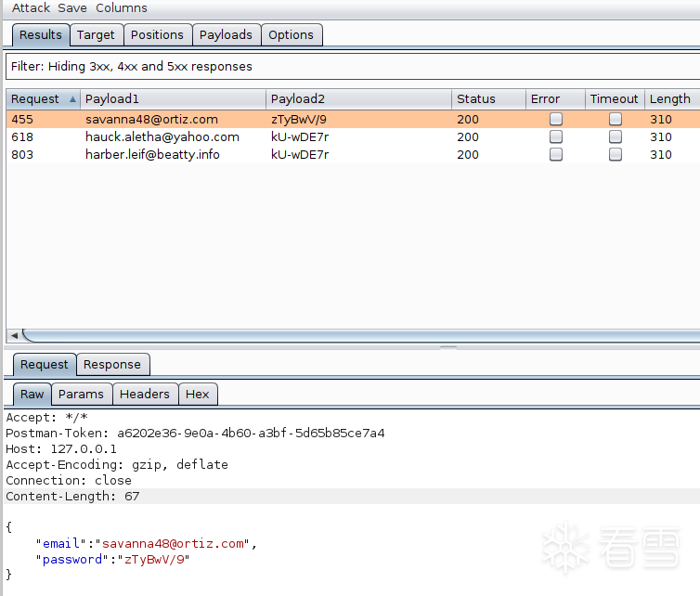Click the sort arrow in Request column
The height and width of the screenshot is (596, 700).
point(72,99)
